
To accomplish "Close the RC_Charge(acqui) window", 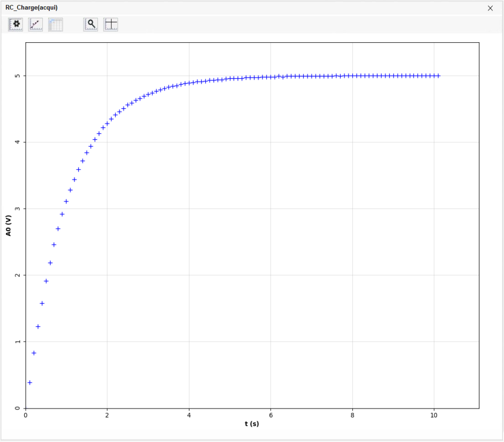I will [490, 8].
